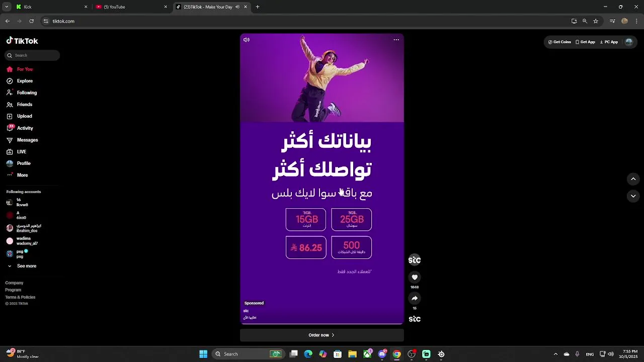The width and height of the screenshot is (644, 362).
Task: Share the video using the arrow icon
Action: (415, 298)
